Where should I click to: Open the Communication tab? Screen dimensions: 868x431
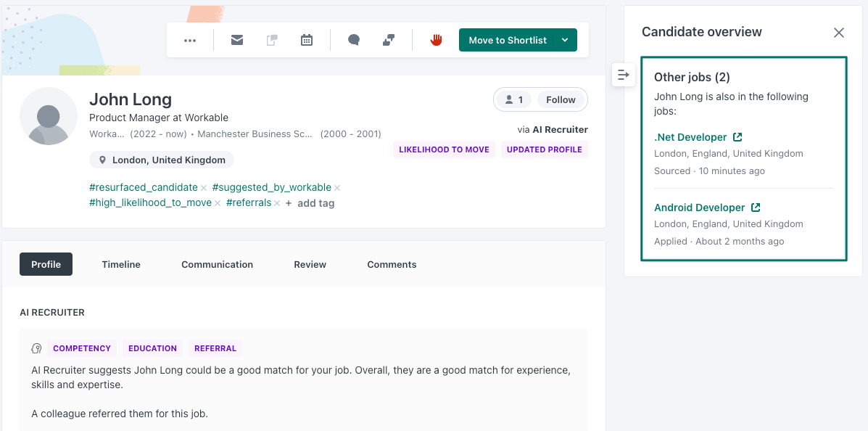point(217,264)
